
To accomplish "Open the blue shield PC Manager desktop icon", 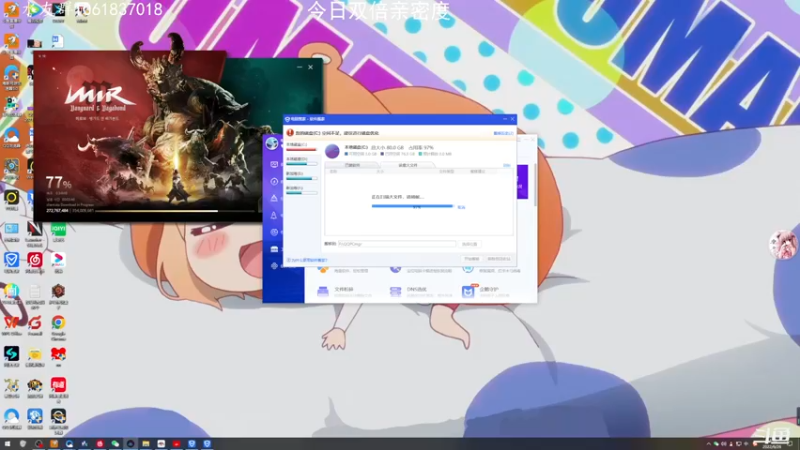I will [x=11, y=260].
